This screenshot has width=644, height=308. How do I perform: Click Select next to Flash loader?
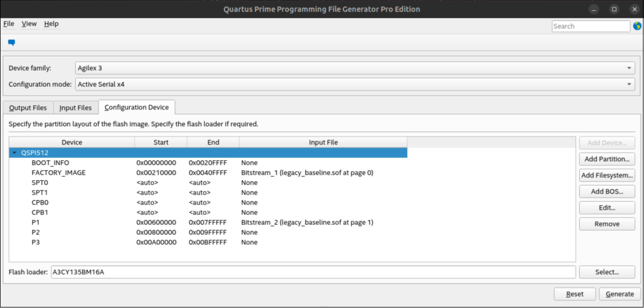coord(607,272)
